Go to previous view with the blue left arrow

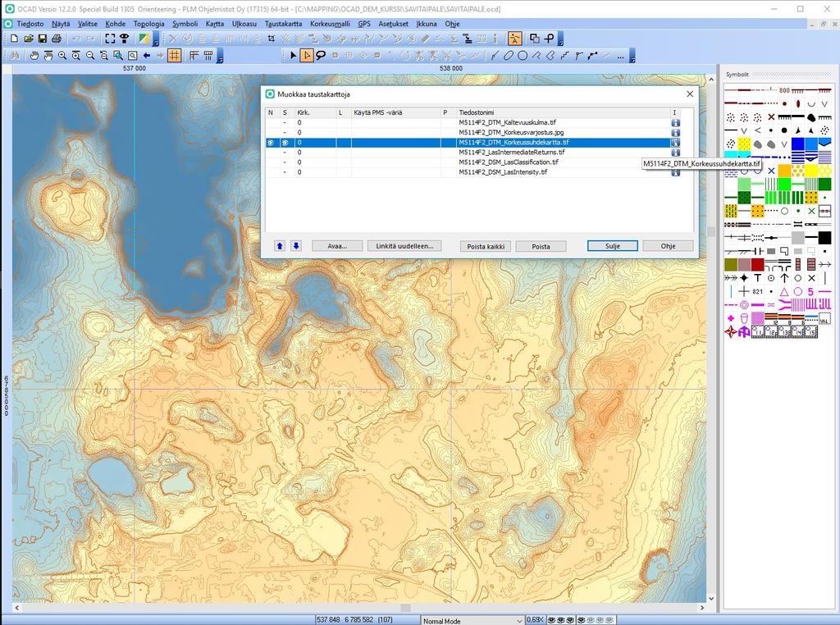146,55
